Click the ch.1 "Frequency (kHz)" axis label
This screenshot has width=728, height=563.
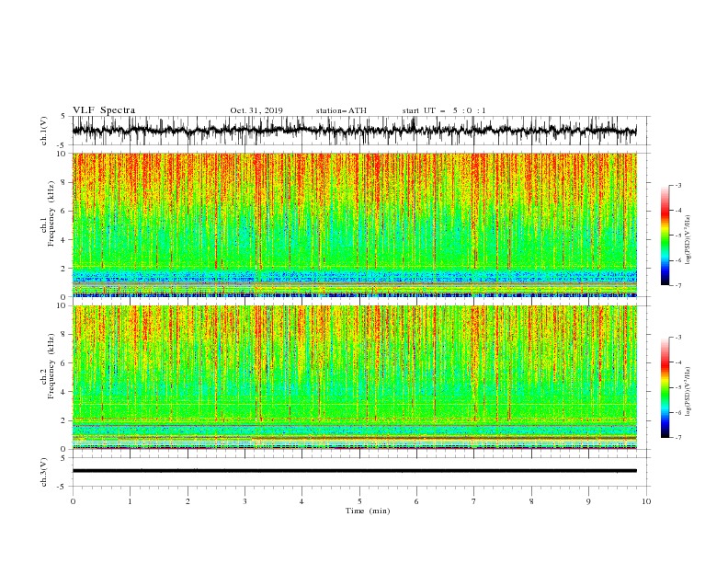[x=51, y=213]
